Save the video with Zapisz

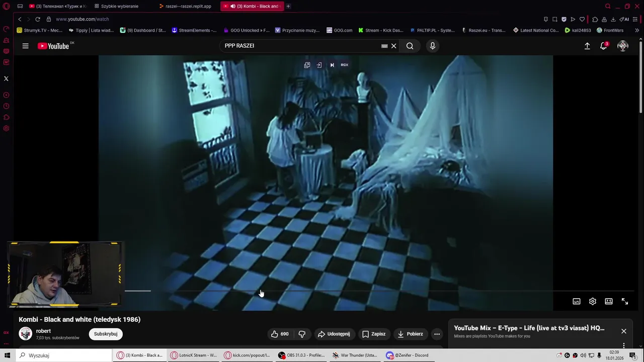[374, 334]
